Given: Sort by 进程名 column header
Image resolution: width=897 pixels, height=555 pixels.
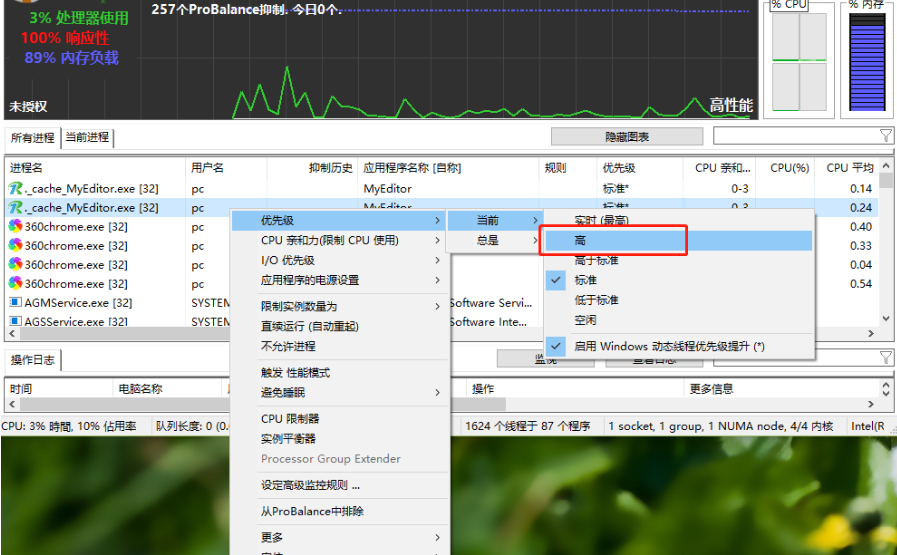Looking at the screenshot, I should click(95, 168).
